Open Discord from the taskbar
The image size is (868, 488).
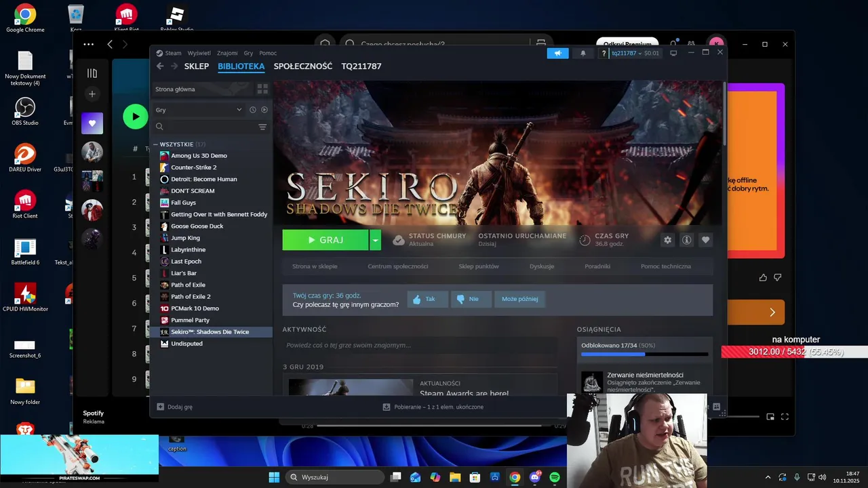pos(534,477)
